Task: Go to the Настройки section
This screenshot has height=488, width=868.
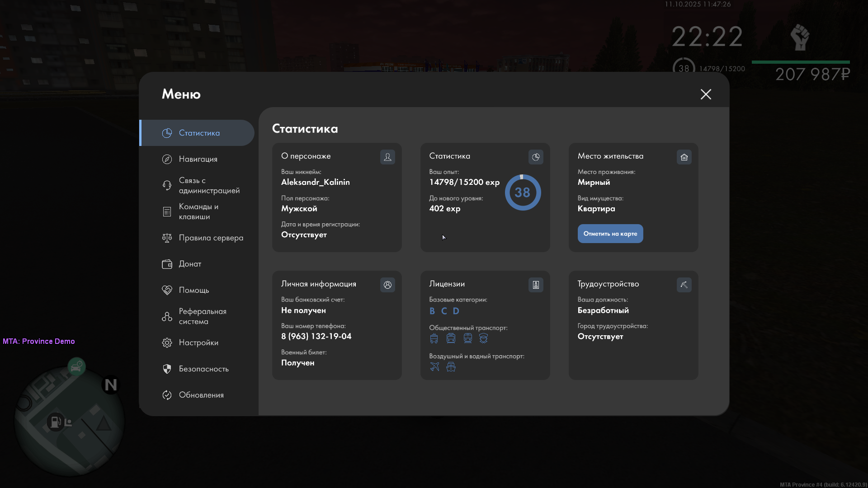Action: click(x=198, y=343)
